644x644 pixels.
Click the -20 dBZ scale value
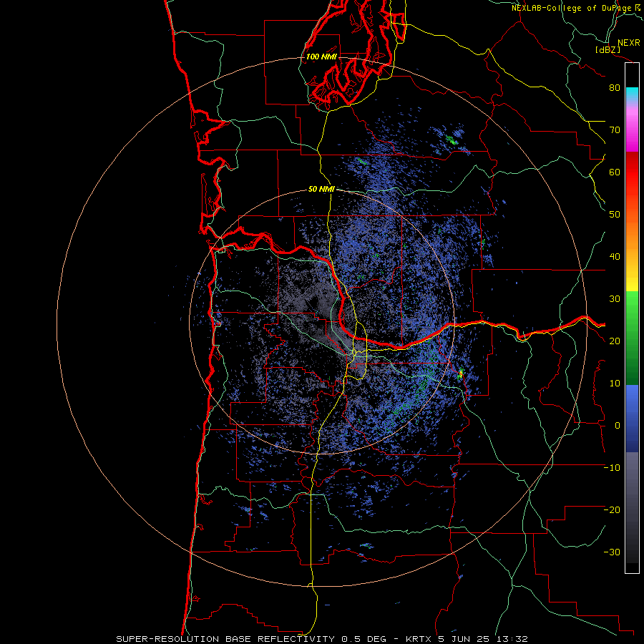612,510
